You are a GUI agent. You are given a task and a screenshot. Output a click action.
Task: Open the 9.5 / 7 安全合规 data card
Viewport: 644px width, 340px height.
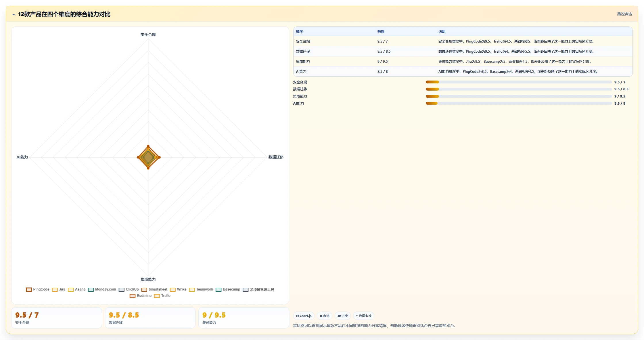57,318
